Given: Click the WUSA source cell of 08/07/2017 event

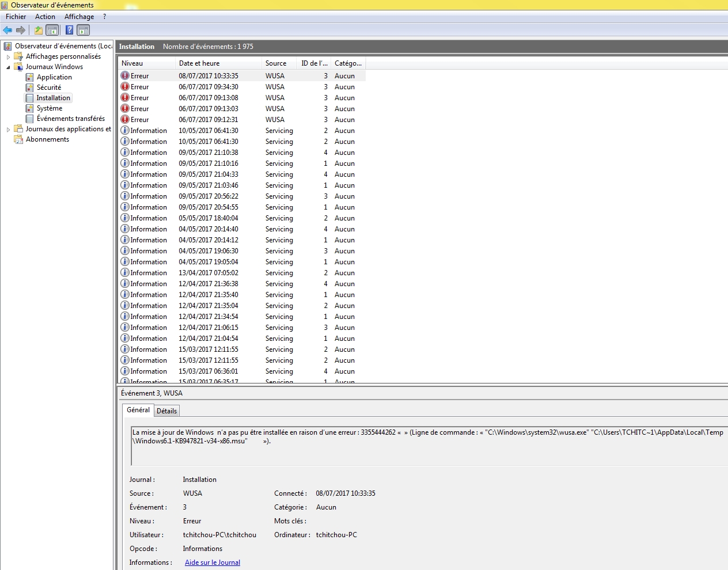Looking at the screenshot, I should (275, 76).
